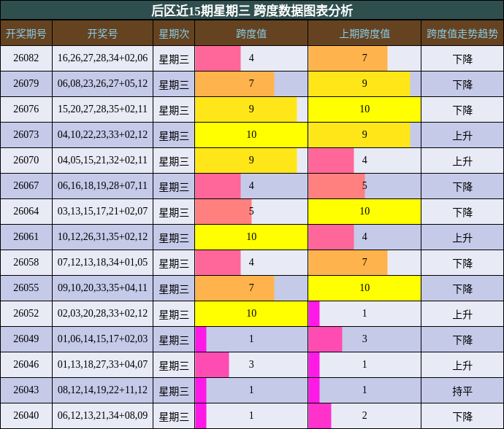Click the 上升 trend in row 26070

462,161
